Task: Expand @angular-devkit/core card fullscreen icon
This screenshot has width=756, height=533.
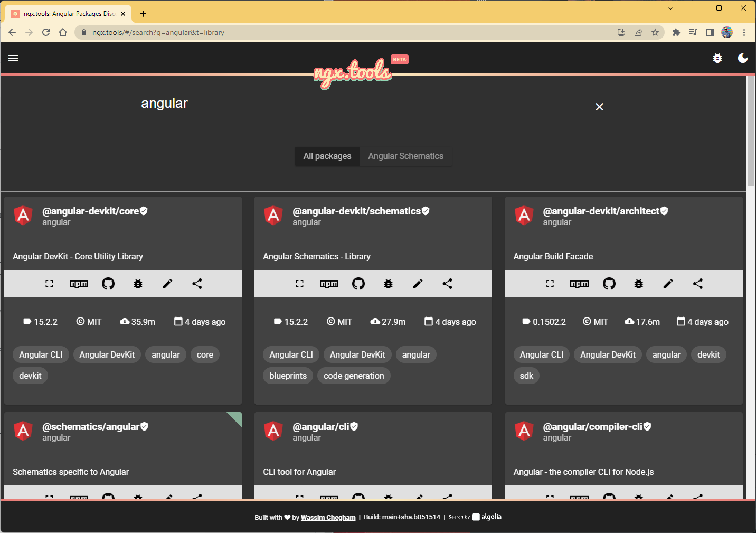Action: (x=49, y=284)
